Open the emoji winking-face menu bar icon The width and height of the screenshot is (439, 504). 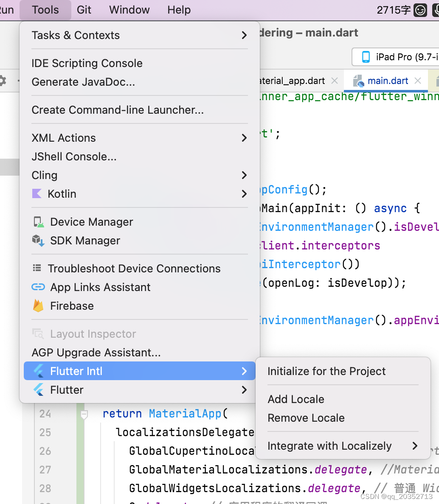pyautogui.click(x=419, y=9)
